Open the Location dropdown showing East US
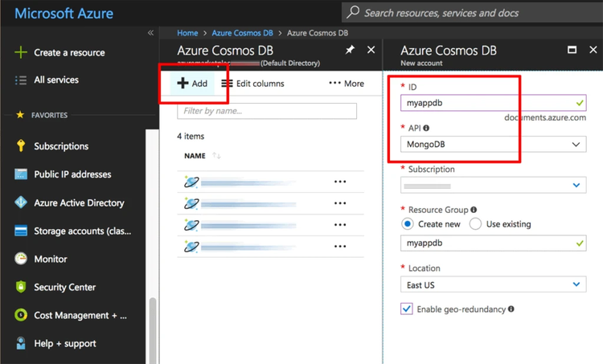The width and height of the screenshot is (603, 364). [x=494, y=284]
